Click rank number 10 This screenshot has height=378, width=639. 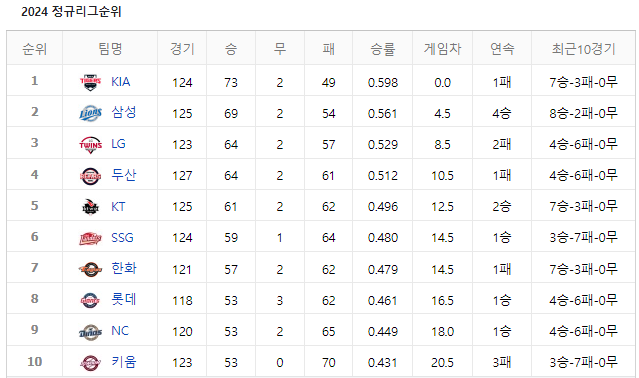point(35,362)
